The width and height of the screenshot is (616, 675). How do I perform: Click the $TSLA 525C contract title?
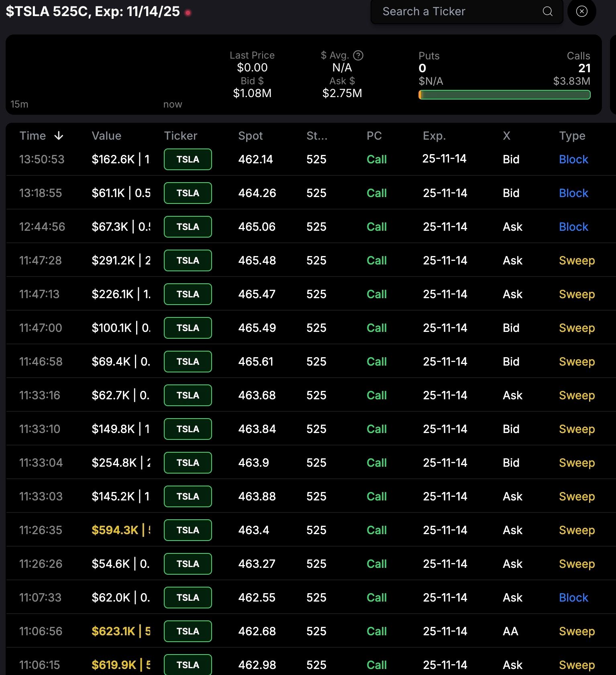pyautogui.click(x=93, y=12)
